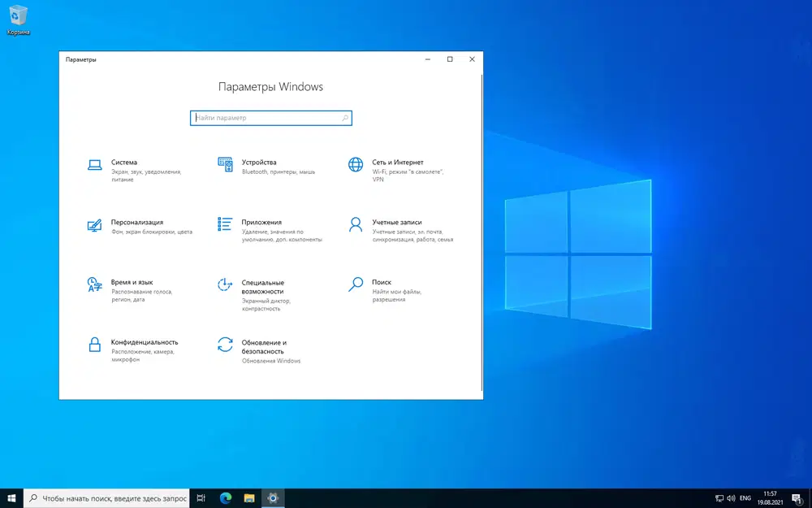Maximize the Параметры window
The height and width of the screenshot is (508, 812).
pyautogui.click(x=450, y=59)
